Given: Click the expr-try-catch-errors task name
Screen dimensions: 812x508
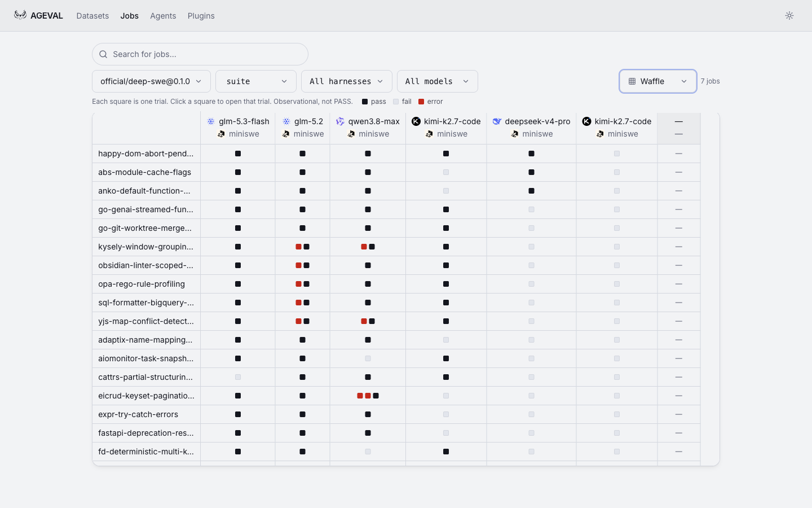Looking at the screenshot, I should pos(138,414).
